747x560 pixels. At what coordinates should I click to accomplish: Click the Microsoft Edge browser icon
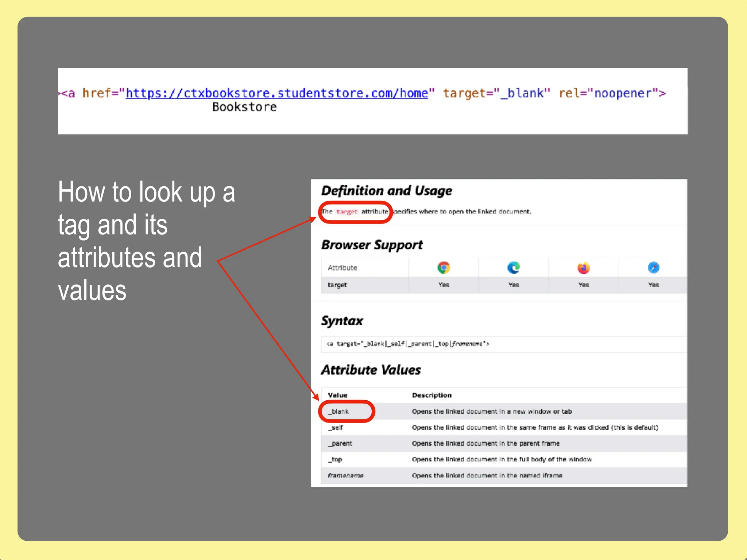(514, 268)
